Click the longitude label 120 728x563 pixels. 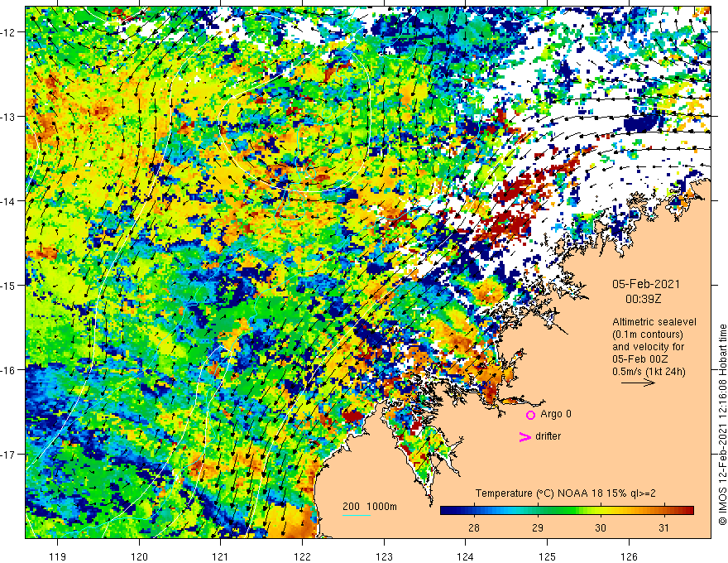click(x=139, y=556)
